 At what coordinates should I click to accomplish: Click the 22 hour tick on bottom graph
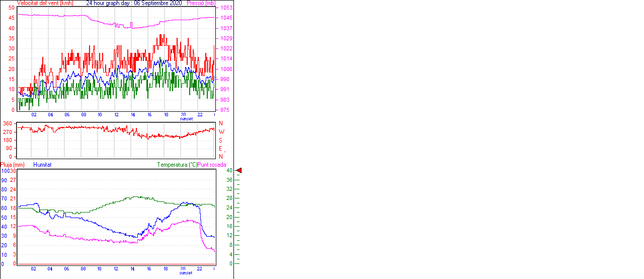pos(200,269)
